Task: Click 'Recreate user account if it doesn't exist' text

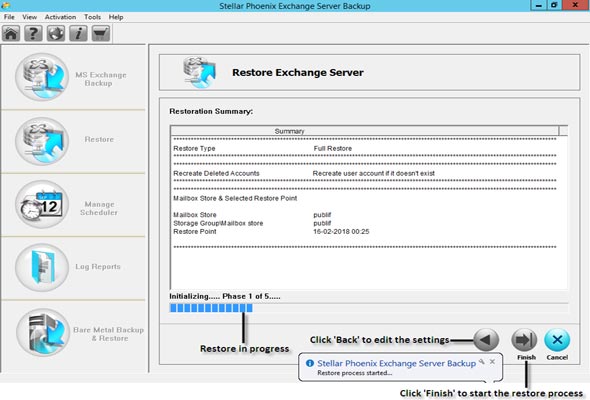Action: click(x=374, y=173)
